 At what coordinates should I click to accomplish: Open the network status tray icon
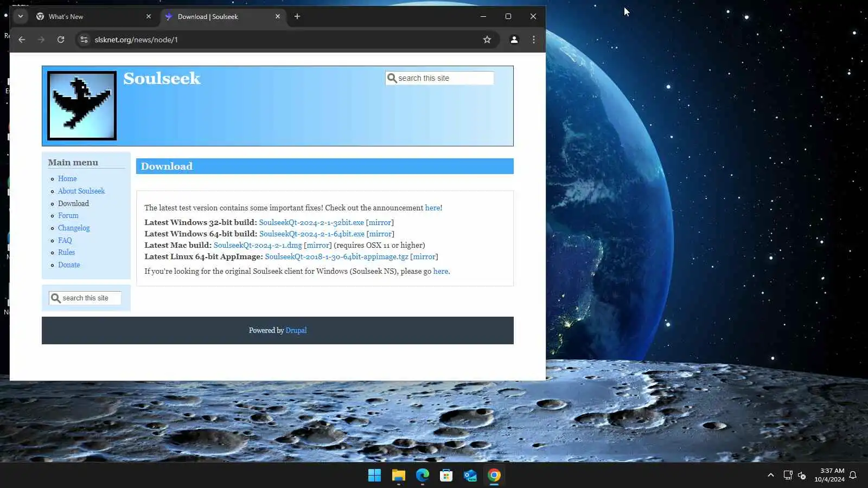(x=788, y=475)
